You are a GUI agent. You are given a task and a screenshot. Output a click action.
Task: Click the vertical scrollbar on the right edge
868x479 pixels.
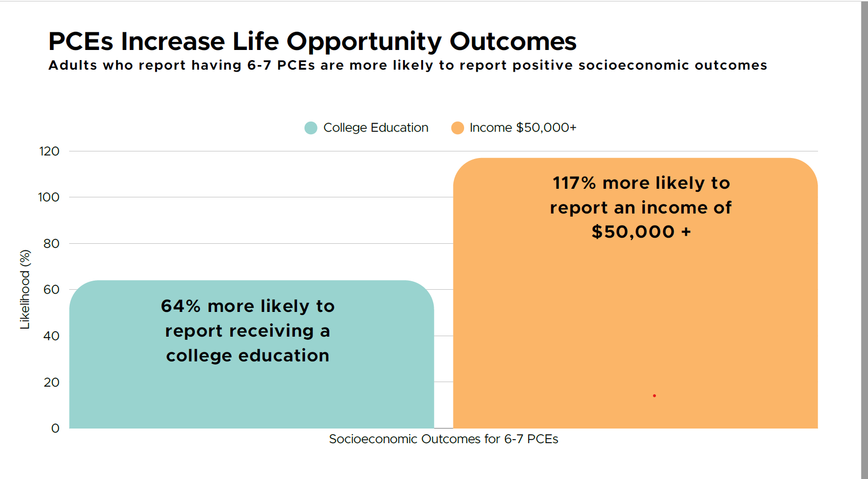(864, 239)
